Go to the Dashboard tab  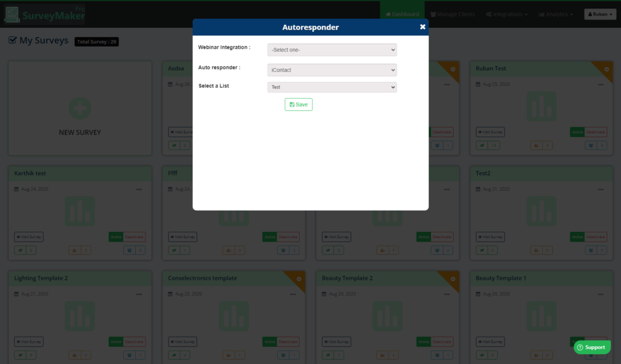(x=403, y=15)
